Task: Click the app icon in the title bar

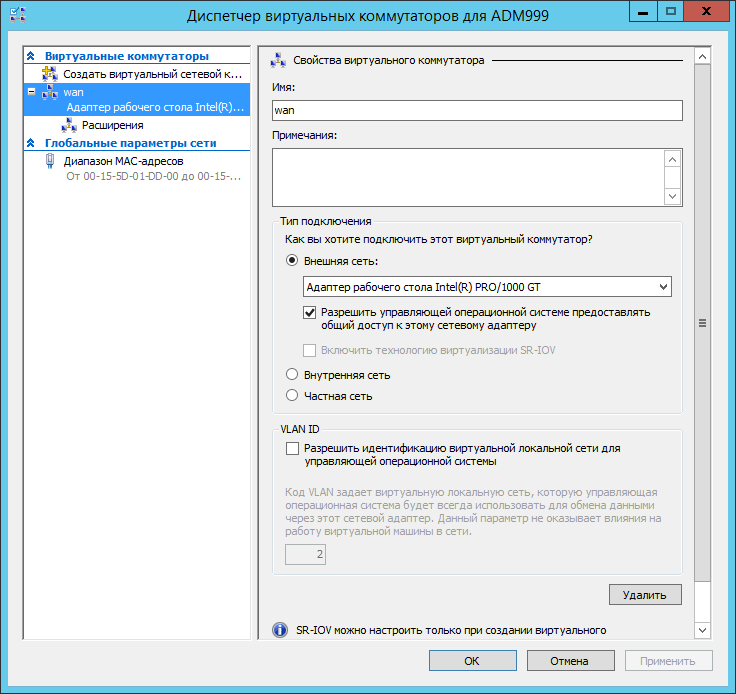Action: [x=18, y=15]
